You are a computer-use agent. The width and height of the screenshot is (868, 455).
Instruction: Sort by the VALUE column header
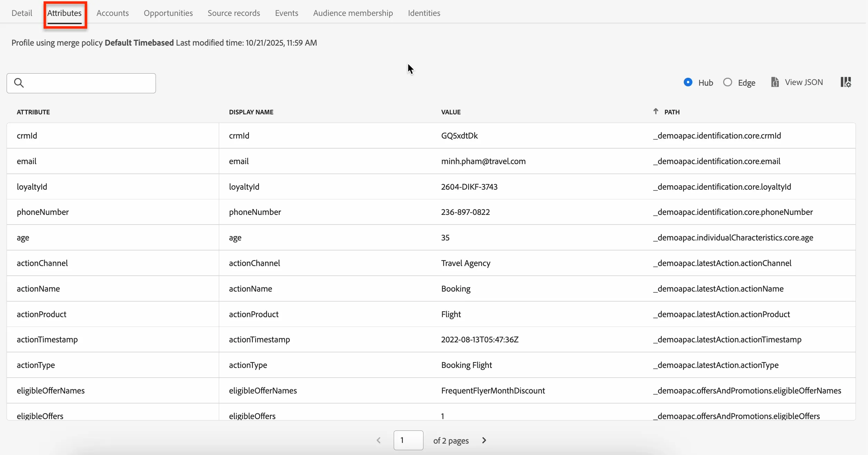pos(451,112)
